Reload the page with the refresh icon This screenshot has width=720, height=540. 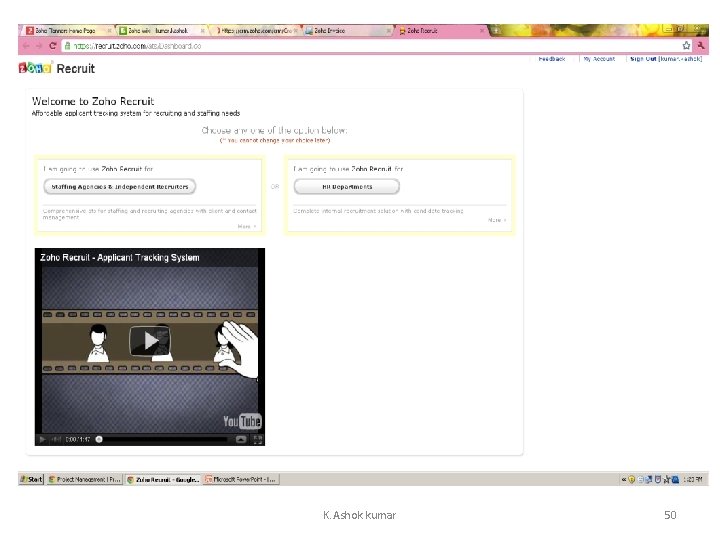(x=52, y=46)
